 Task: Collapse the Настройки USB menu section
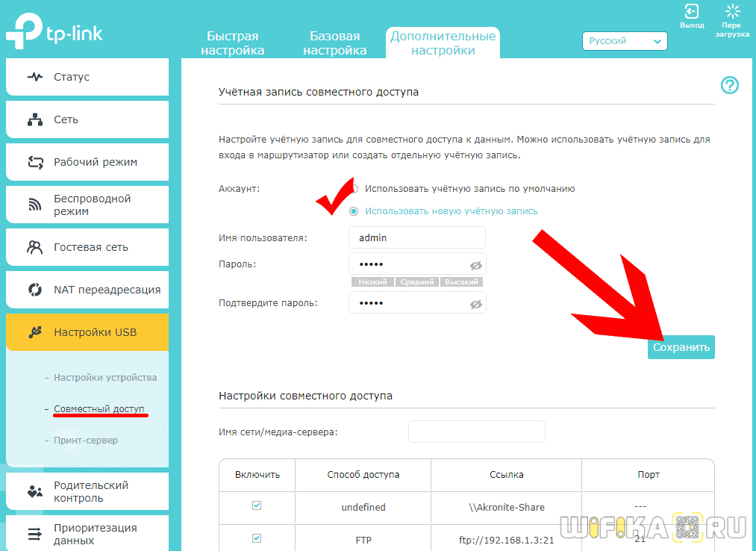[x=87, y=332]
